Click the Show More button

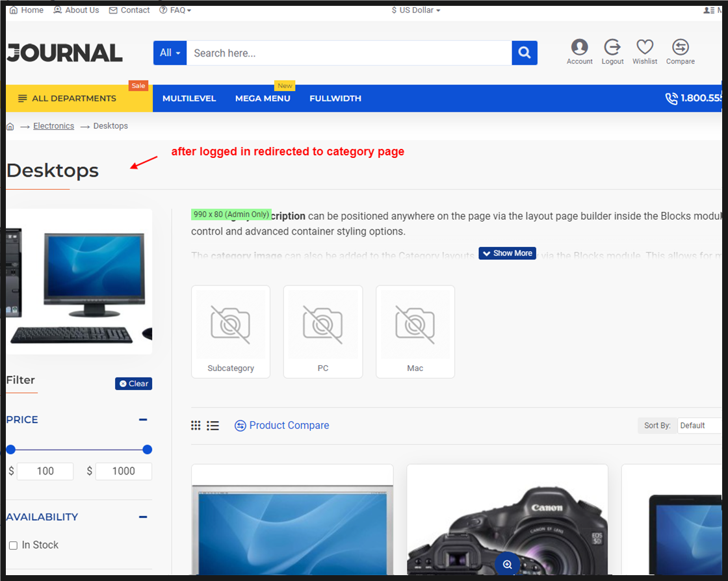(507, 253)
